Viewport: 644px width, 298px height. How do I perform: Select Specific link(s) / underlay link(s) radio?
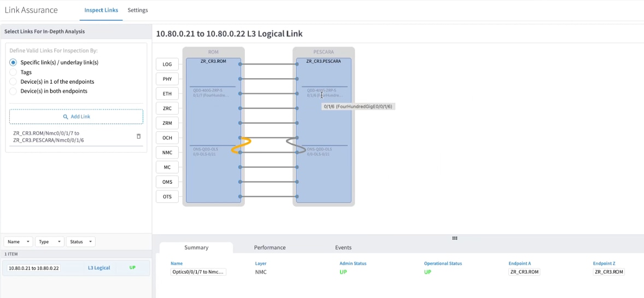pyautogui.click(x=13, y=62)
